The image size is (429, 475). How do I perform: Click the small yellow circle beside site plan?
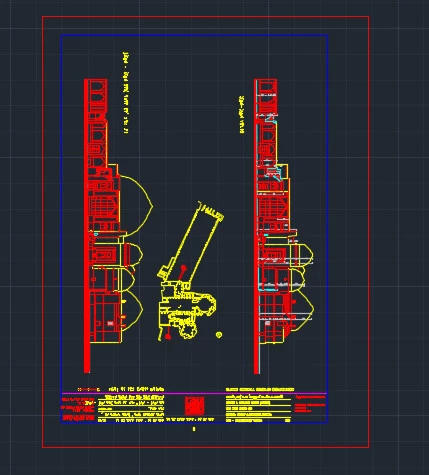(x=219, y=334)
